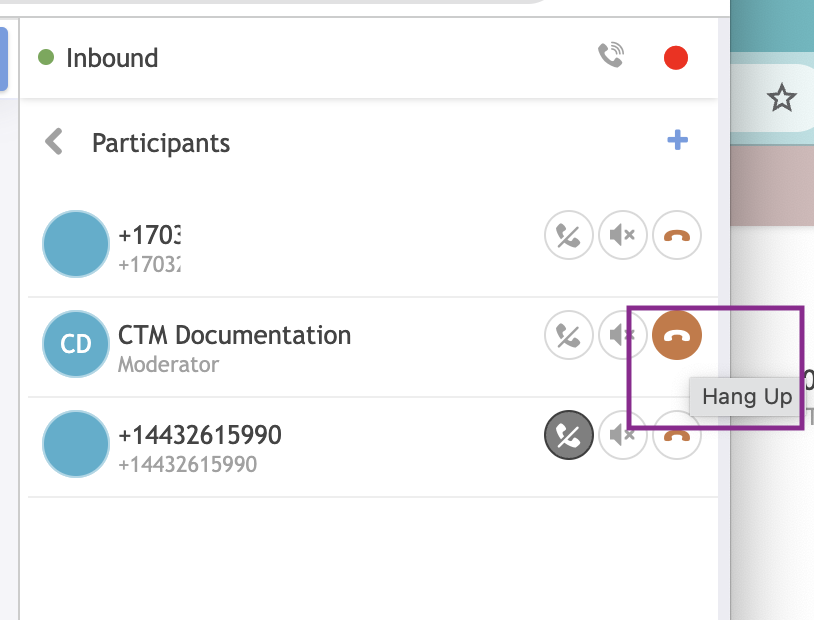Viewport: 814px width, 620px height.
Task: Hang up the CTM Documentation moderator
Action: pos(677,336)
